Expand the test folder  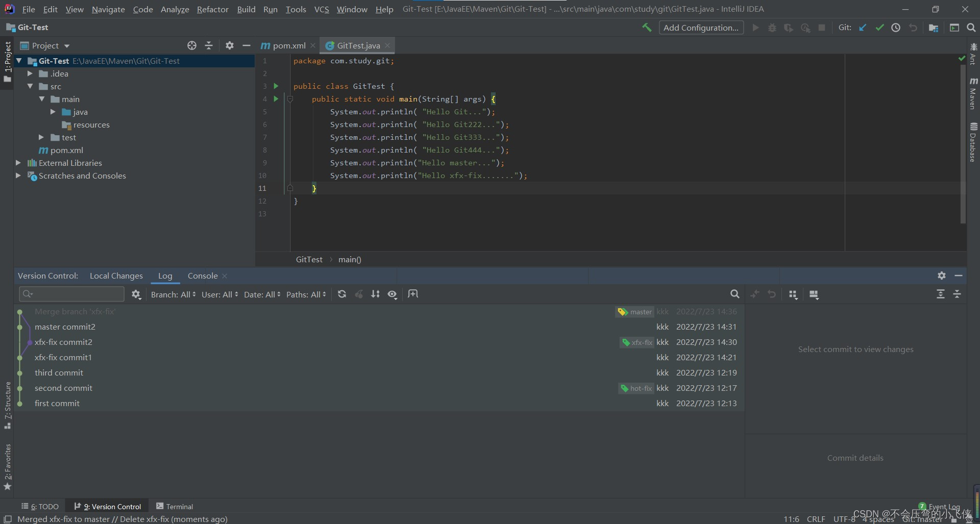point(41,137)
